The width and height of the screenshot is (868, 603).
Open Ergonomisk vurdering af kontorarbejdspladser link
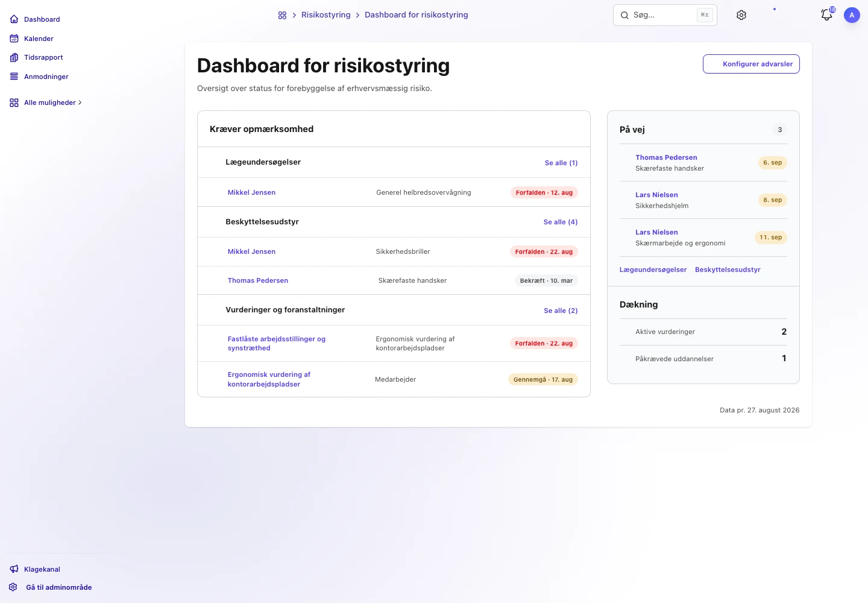pyautogui.click(x=269, y=379)
